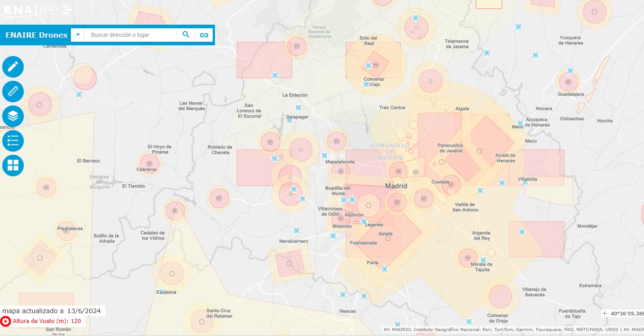Click heliport marker near Guadalajara
The image size is (644, 336).
[x=568, y=82]
